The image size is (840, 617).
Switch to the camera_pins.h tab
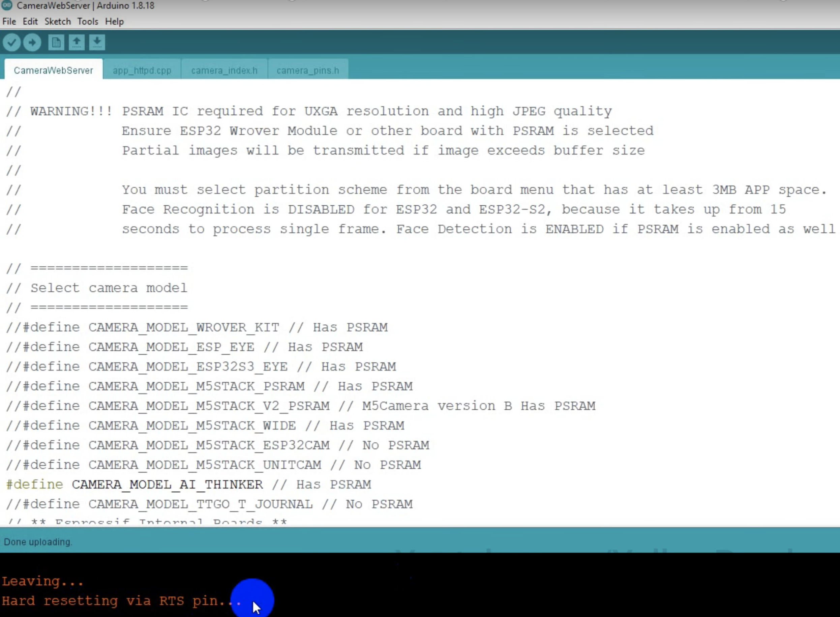click(x=308, y=70)
